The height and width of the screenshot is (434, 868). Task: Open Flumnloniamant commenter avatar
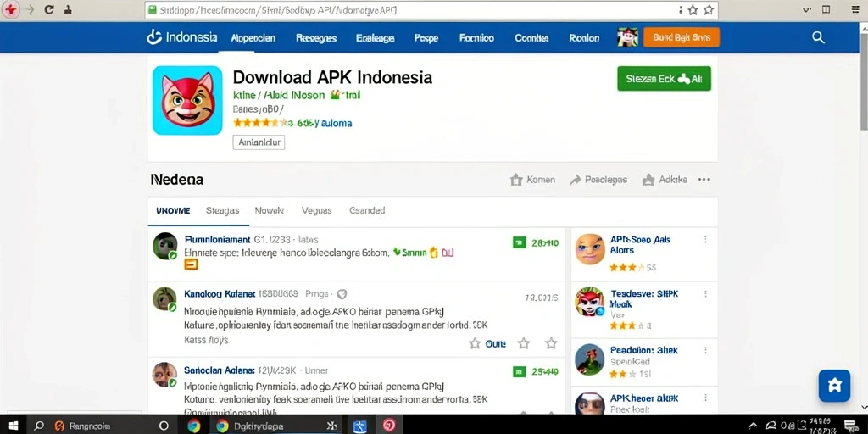coord(165,247)
